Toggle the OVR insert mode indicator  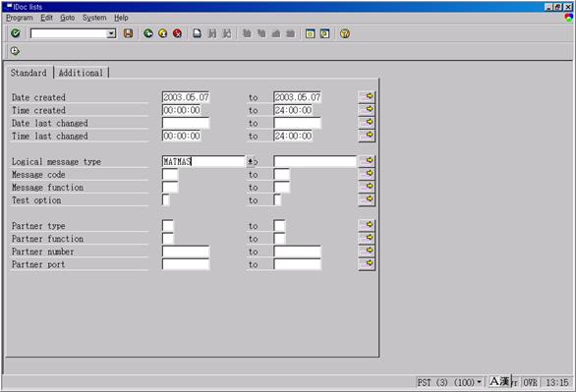tap(530, 382)
